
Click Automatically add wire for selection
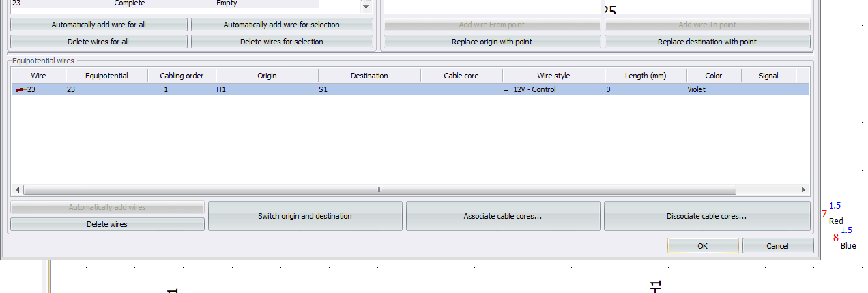282,25
